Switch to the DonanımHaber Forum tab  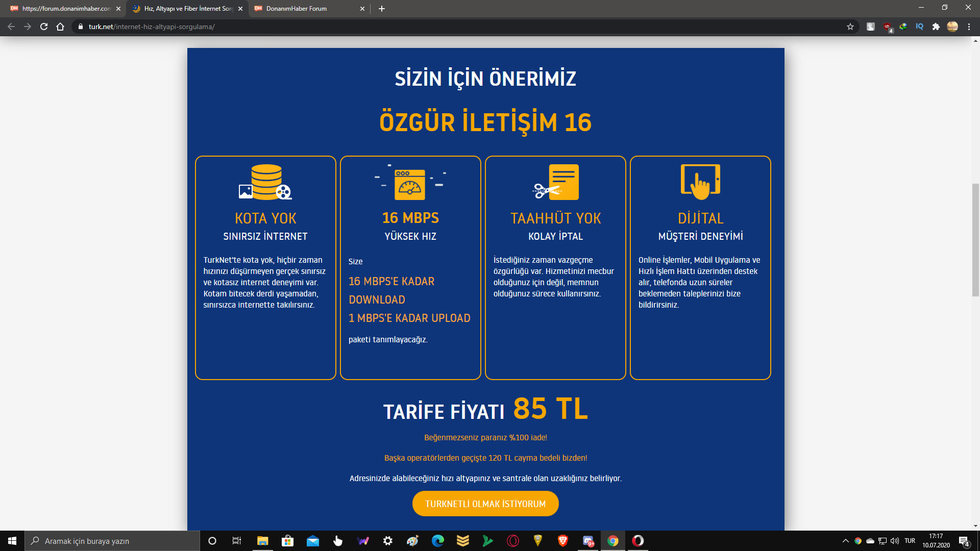pos(301,9)
